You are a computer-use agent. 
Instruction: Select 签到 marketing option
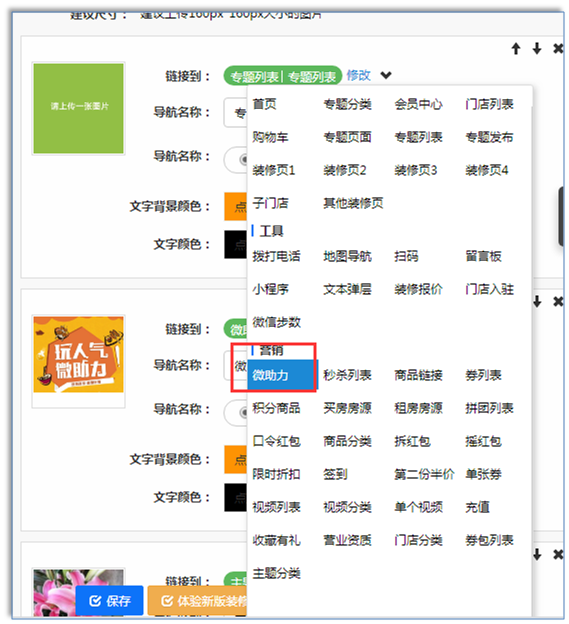click(335, 474)
